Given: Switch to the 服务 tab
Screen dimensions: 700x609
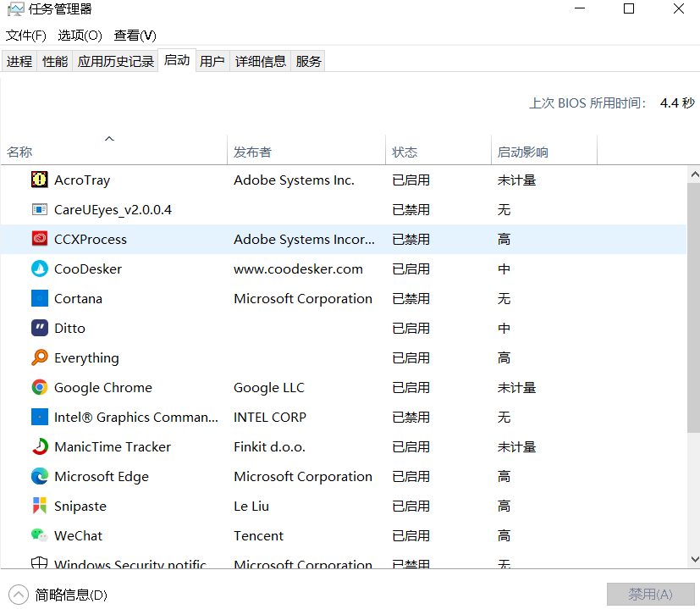Looking at the screenshot, I should coord(308,61).
